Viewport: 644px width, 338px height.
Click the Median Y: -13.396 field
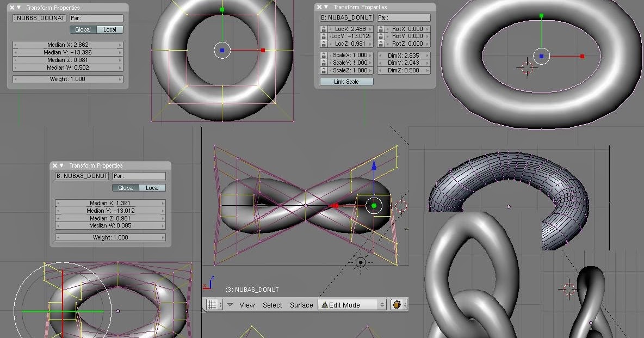68,52
